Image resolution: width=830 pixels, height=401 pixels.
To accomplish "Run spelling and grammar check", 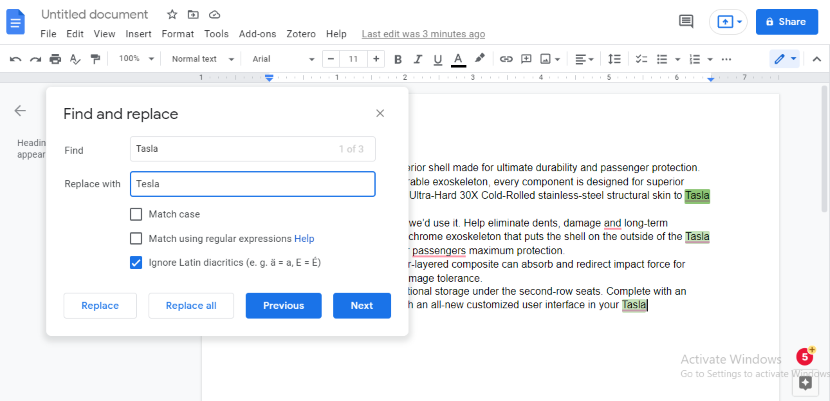I will click(75, 59).
